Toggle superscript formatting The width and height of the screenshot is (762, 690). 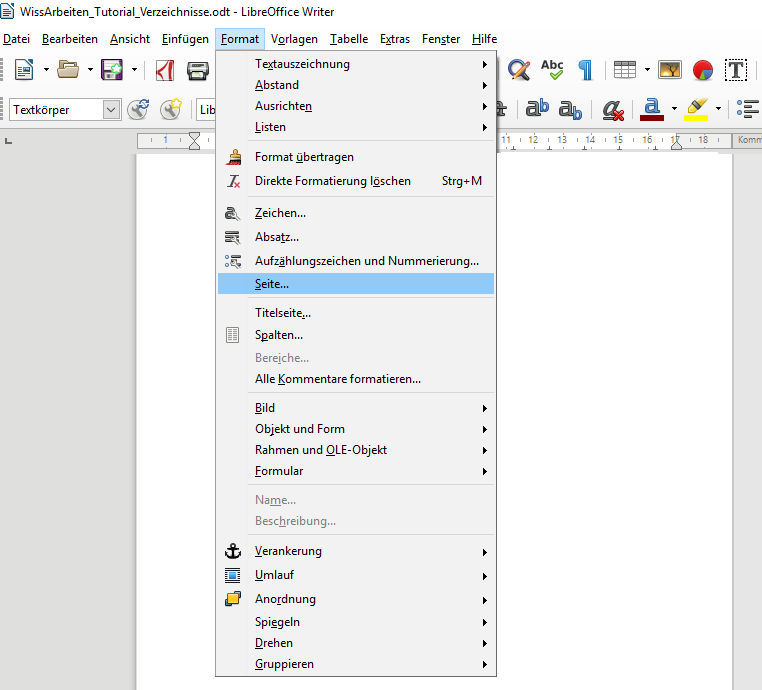(537, 109)
